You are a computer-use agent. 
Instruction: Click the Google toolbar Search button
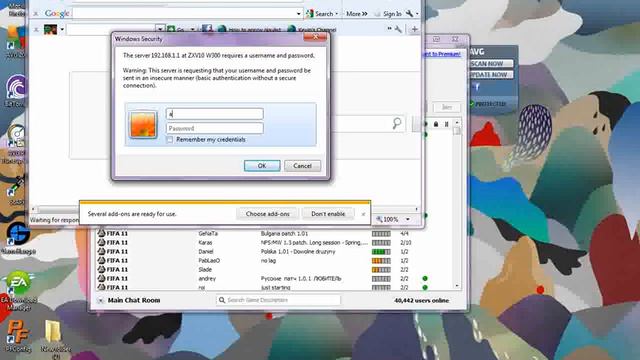coord(322,13)
